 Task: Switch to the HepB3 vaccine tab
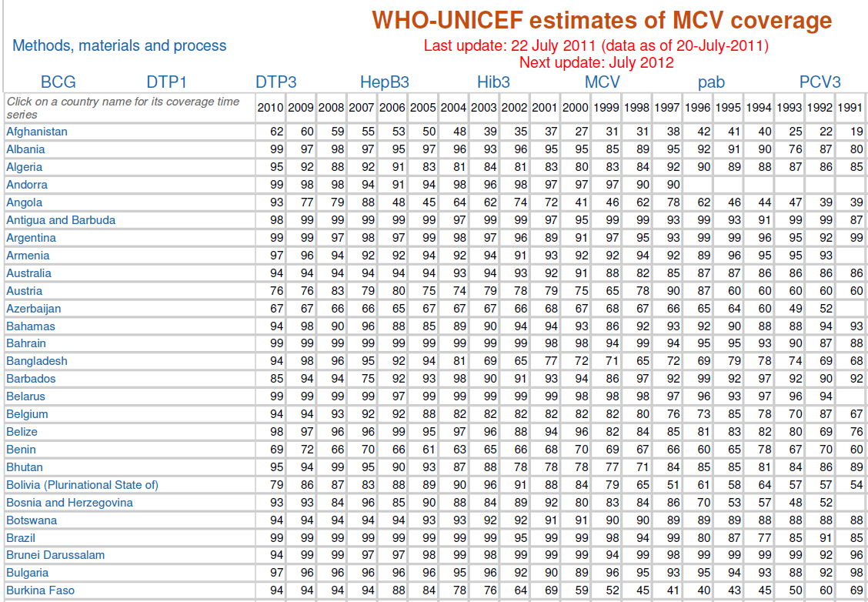tap(384, 82)
